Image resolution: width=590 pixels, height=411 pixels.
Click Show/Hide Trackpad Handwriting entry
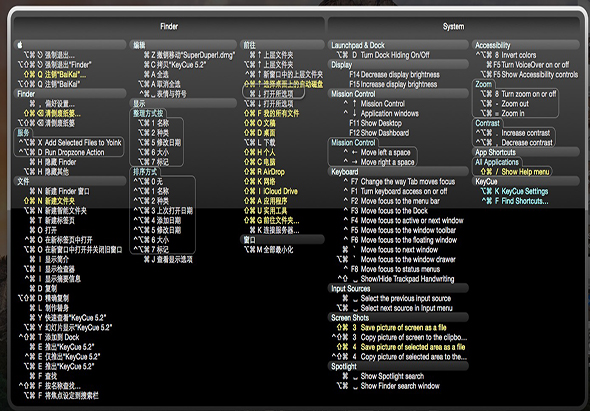pyautogui.click(x=396, y=279)
